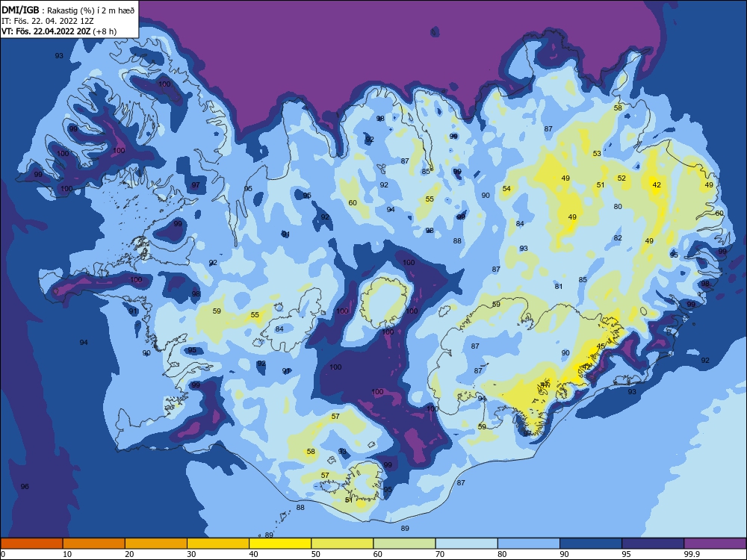Click the '20' tick label in the legend
The image size is (747, 560).
(129, 554)
